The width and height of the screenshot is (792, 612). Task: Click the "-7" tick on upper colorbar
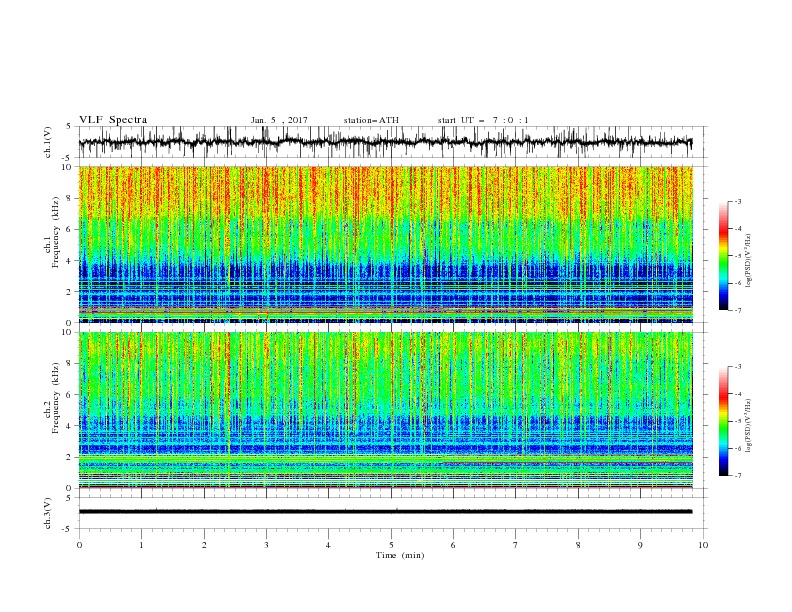tap(737, 310)
